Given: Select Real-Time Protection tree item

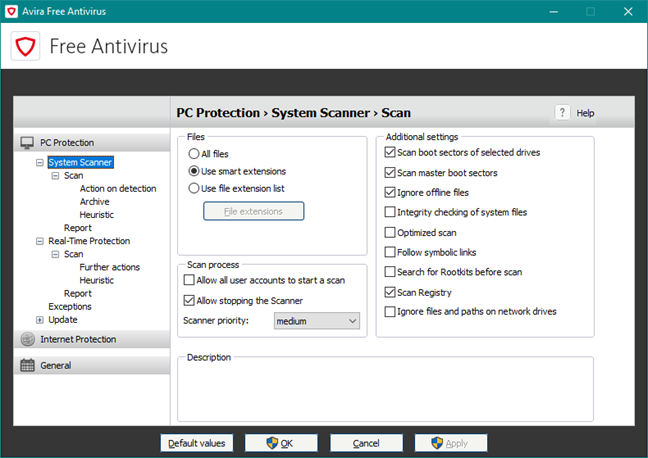Looking at the screenshot, I should point(89,241).
